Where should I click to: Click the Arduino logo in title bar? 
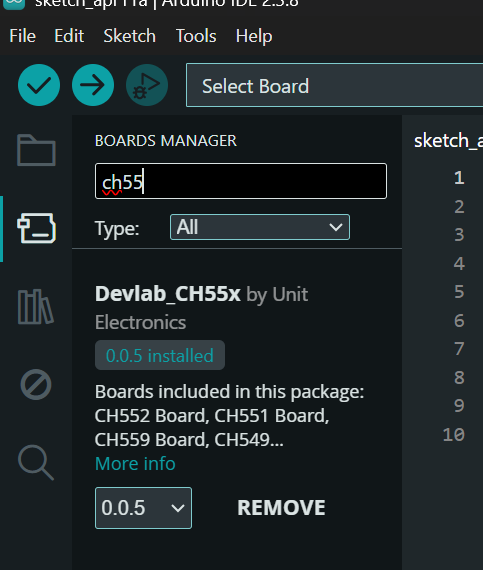(x=14, y=4)
